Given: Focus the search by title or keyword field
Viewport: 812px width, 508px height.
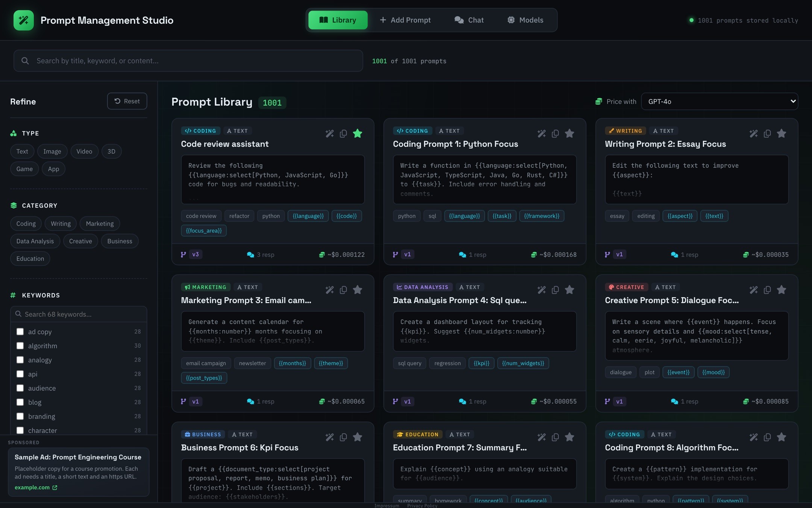Looking at the screenshot, I should coord(188,61).
